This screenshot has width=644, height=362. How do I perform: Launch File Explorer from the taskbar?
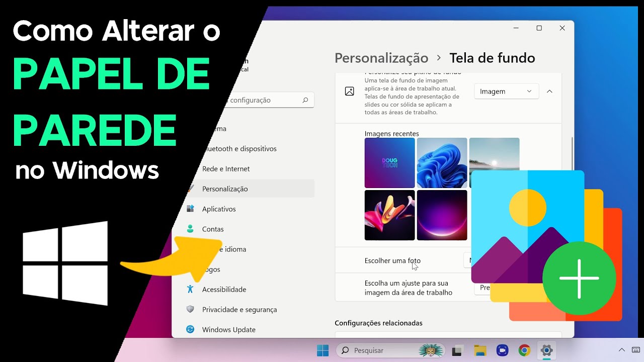click(x=480, y=350)
